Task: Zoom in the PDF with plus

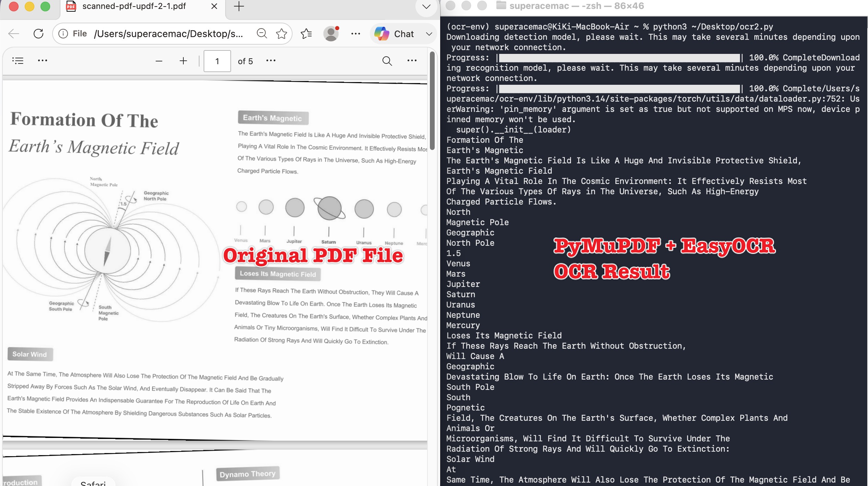Action: click(183, 61)
